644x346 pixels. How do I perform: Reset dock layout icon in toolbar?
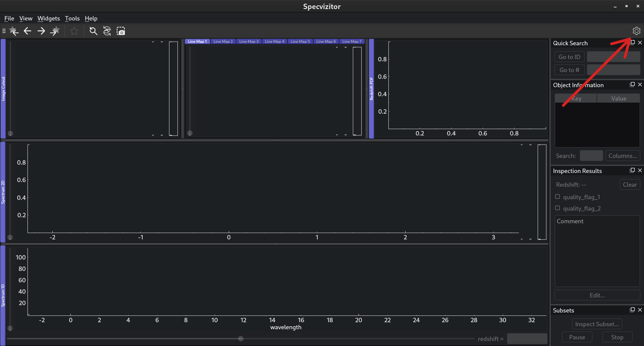tap(107, 31)
